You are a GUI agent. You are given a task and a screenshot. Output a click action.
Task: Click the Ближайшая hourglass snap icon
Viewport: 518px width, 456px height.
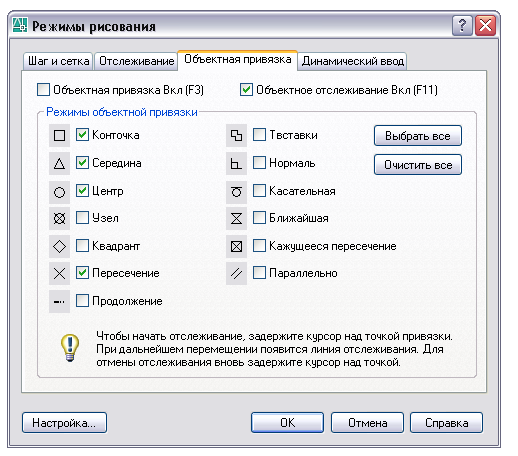[x=236, y=219]
